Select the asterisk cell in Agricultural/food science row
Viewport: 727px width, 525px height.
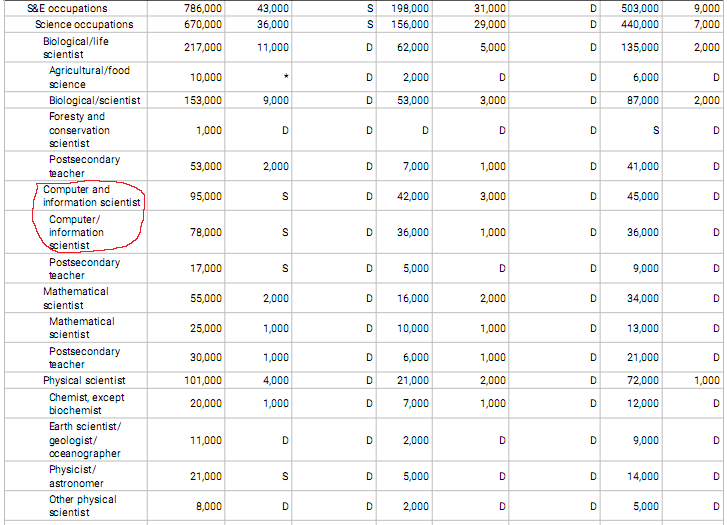(286, 77)
